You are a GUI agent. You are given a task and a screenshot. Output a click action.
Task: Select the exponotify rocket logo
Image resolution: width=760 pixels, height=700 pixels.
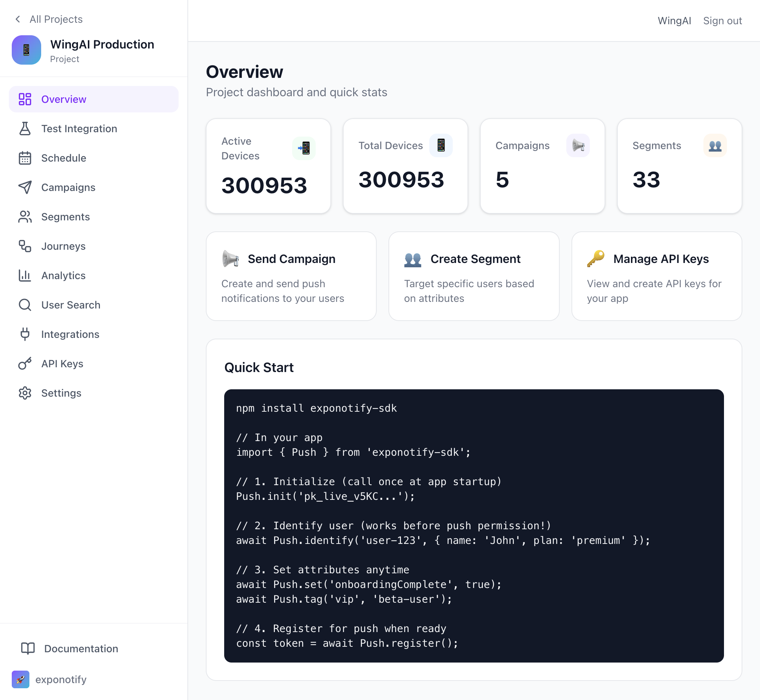21,679
